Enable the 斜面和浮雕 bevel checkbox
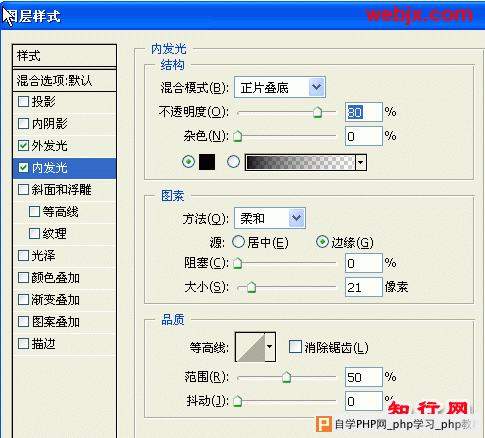This screenshot has height=438, width=485. 23,190
